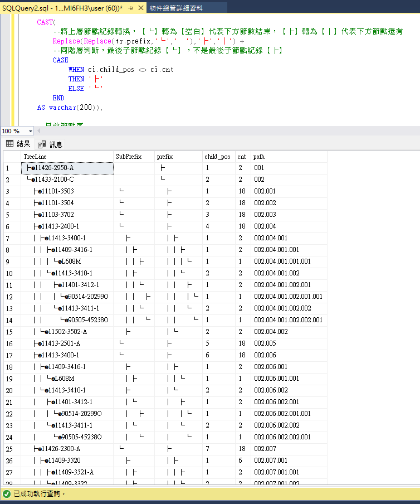Select cell 90514-202990 in row 12
The image size is (420, 504).
(67, 297)
